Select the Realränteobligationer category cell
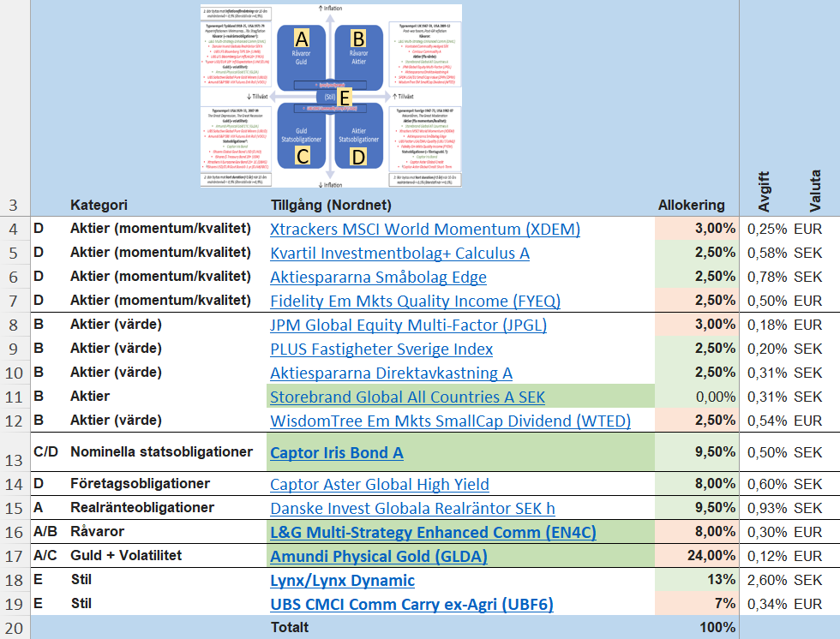The image size is (840, 639). pyautogui.click(x=142, y=508)
